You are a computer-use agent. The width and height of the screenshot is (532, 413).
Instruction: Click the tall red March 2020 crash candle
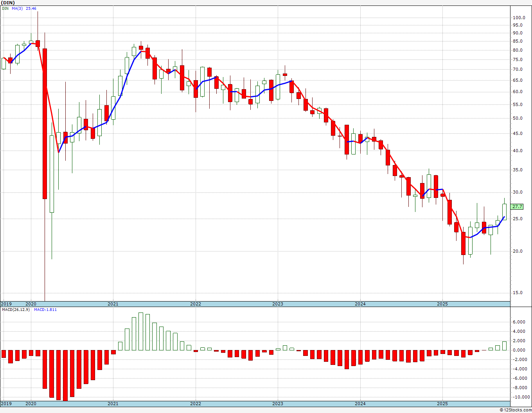pyautogui.click(x=45, y=124)
